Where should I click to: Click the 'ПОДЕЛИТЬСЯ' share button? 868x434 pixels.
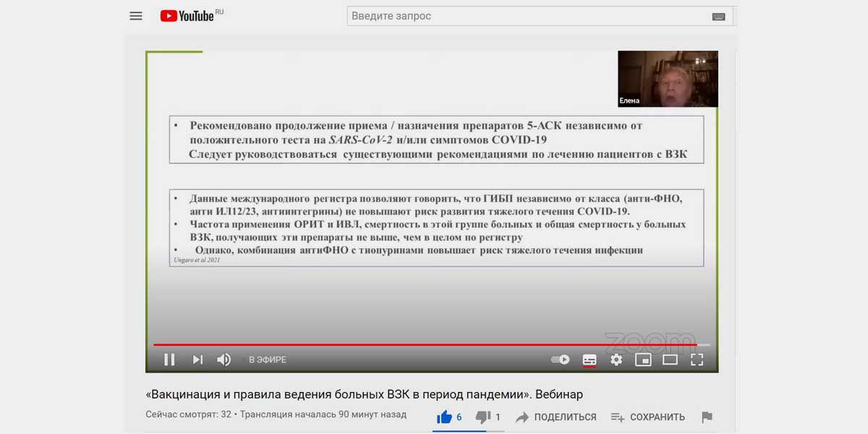tap(556, 417)
